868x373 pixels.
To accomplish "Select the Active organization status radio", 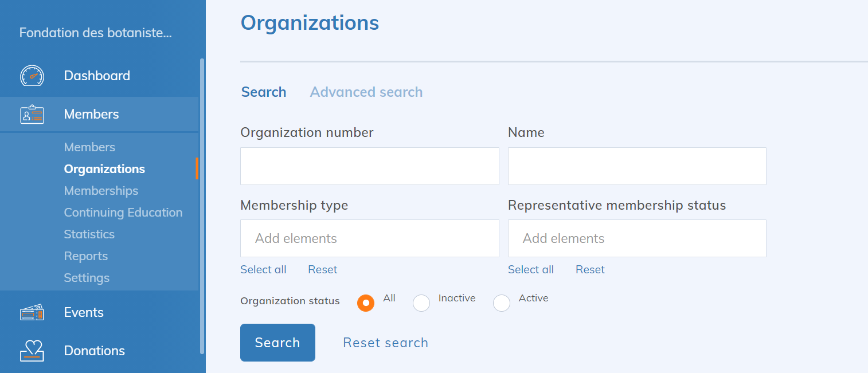I will [x=502, y=303].
